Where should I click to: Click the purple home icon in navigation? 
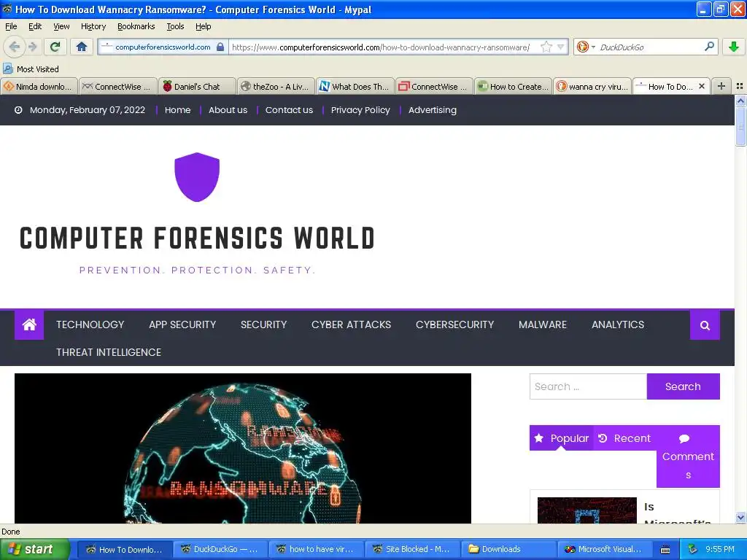pos(29,324)
